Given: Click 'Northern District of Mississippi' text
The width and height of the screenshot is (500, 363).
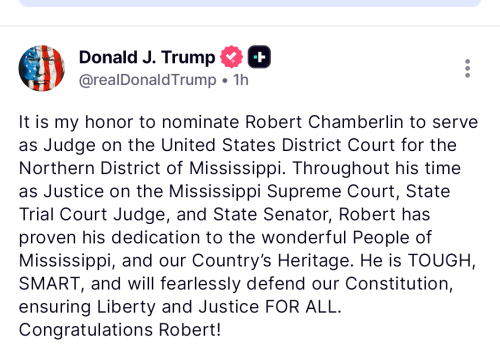Looking at the screenshot, I should click(x=152, y=168).
